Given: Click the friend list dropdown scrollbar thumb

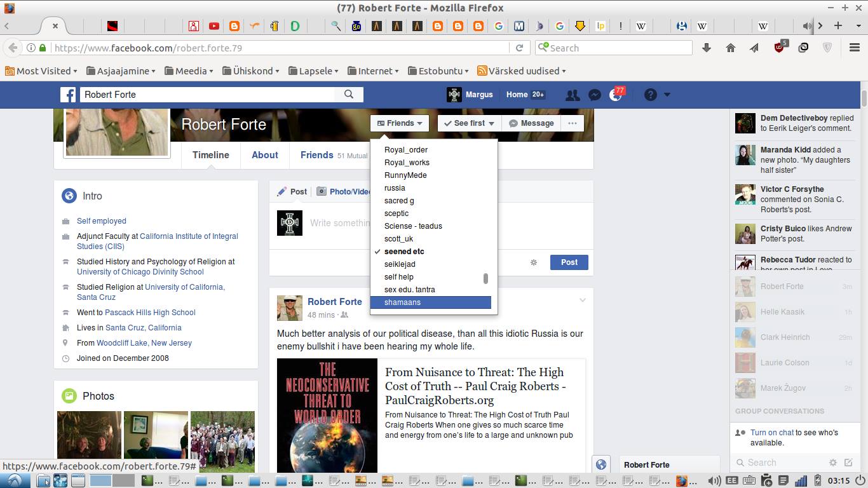Looking at the screenshot, I should (x=486, y=278).
